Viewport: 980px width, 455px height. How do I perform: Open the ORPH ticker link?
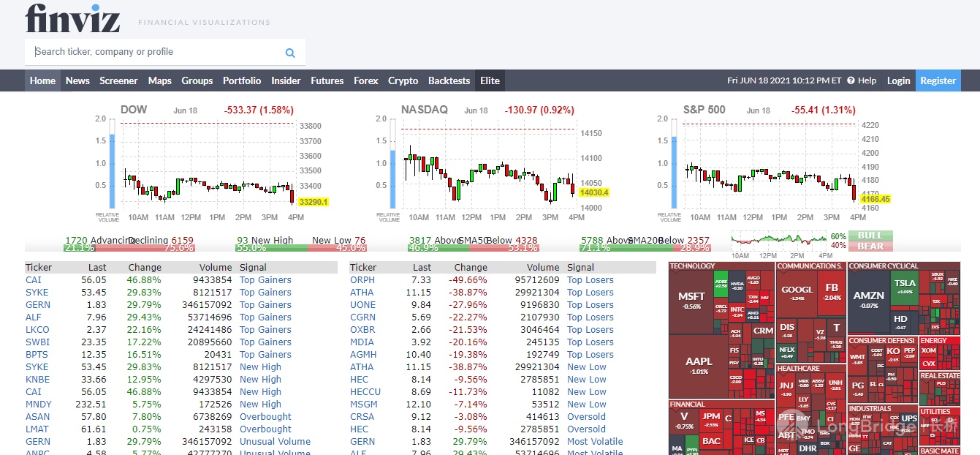362,280
